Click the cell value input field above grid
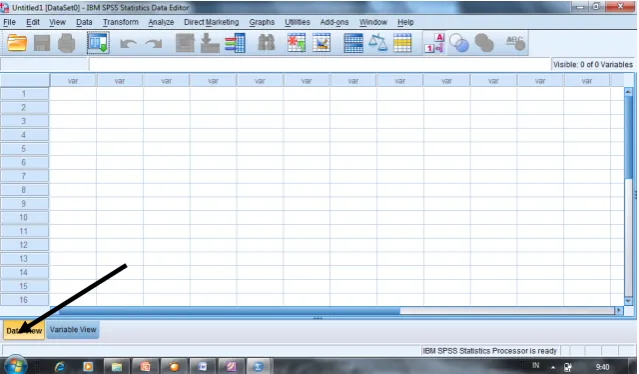Viewport: 639px width, 374px height. coord(319,64)
